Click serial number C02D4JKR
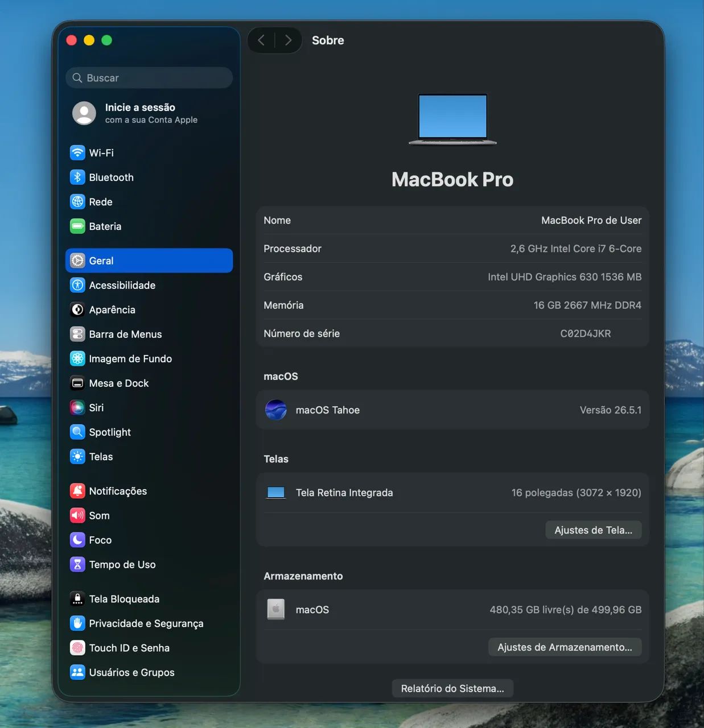Screen dimensions: 704x728 (585, 333)
